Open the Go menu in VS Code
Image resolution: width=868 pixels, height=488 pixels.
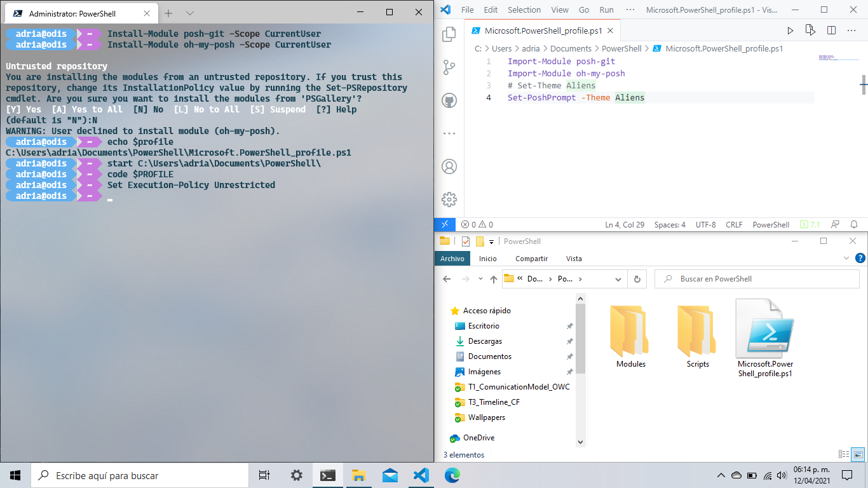[x=584, y=10]
